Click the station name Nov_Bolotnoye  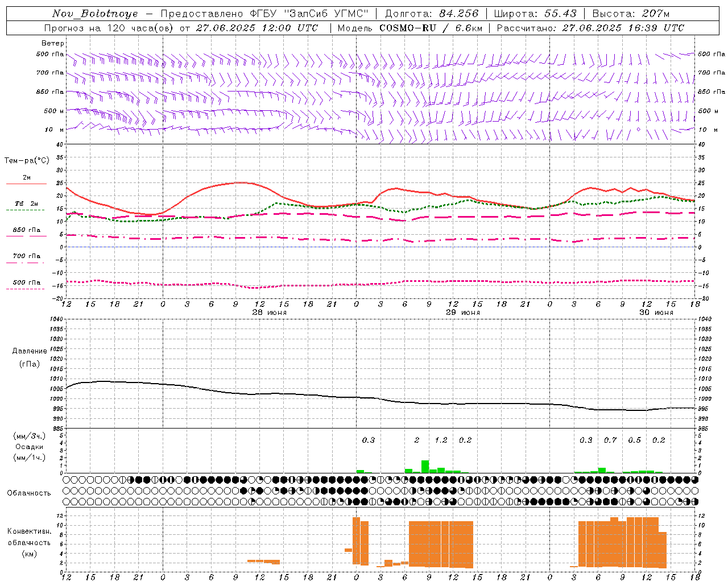(x=95, y=14)
